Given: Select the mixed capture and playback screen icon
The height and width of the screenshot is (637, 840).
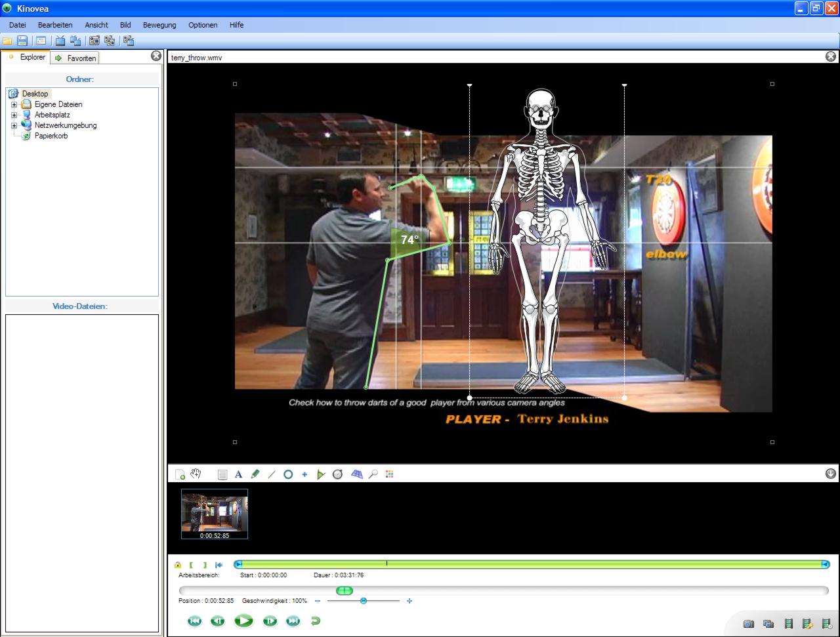Looking at the screenshot, I should (129, 41).
